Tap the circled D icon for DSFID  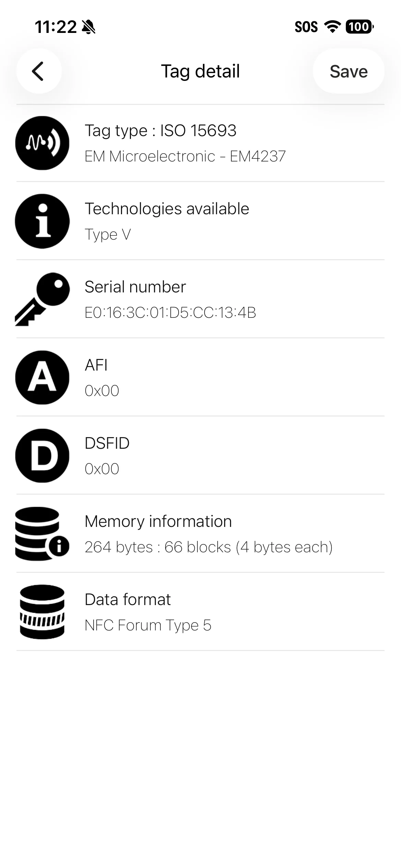[42, 456]
